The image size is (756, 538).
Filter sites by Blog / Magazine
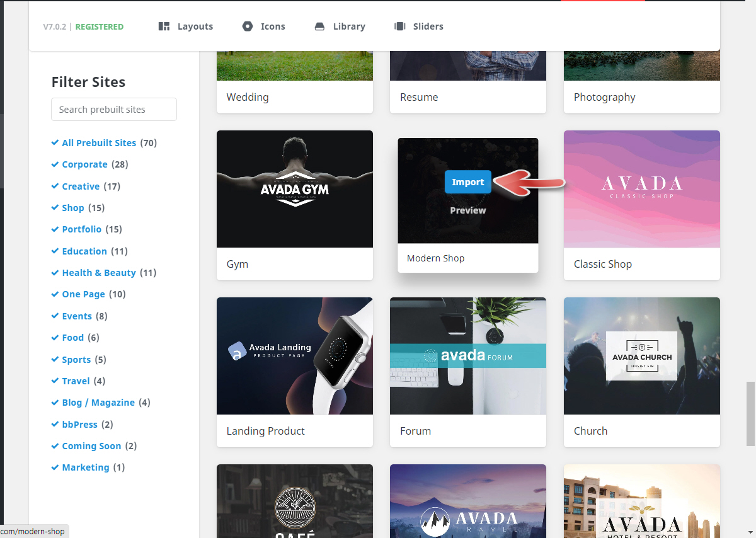point(98,403)
